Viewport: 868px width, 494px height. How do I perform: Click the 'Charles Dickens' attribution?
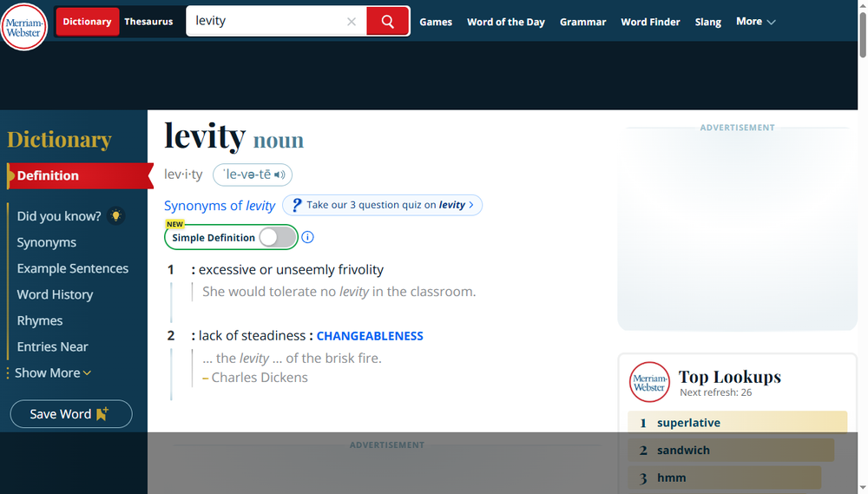(259, 378)
